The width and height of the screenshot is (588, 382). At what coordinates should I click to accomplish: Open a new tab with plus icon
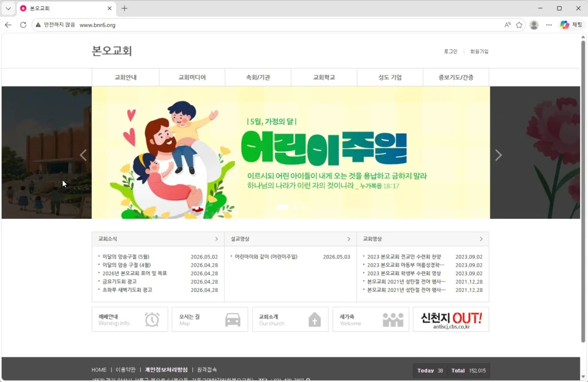[x=125, y=8]
